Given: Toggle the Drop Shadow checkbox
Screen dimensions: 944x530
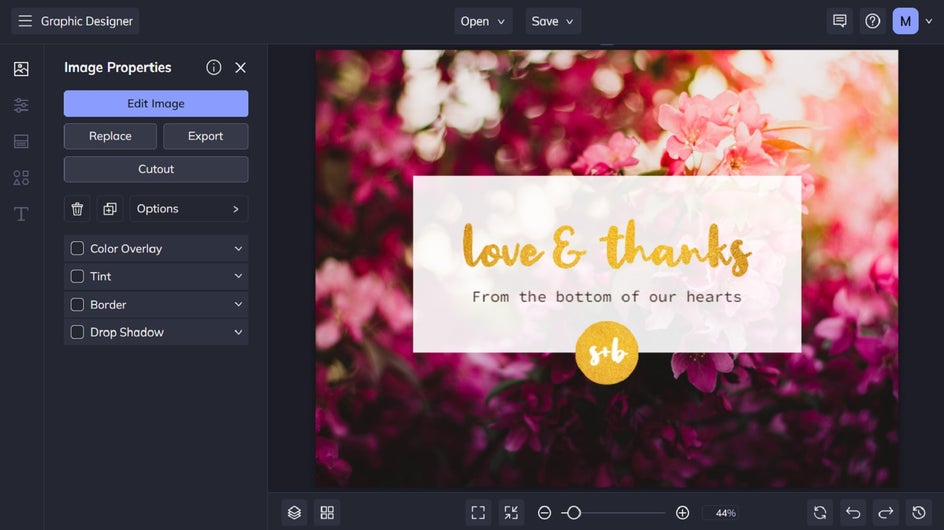Looking at the screenshot, I should (x=77, y=333).
